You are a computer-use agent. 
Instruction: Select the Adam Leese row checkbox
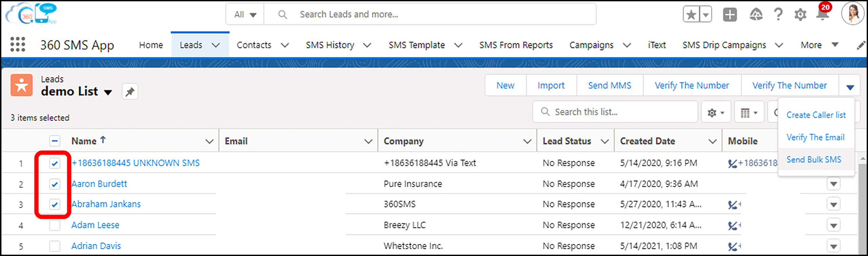tap(55, 225)
